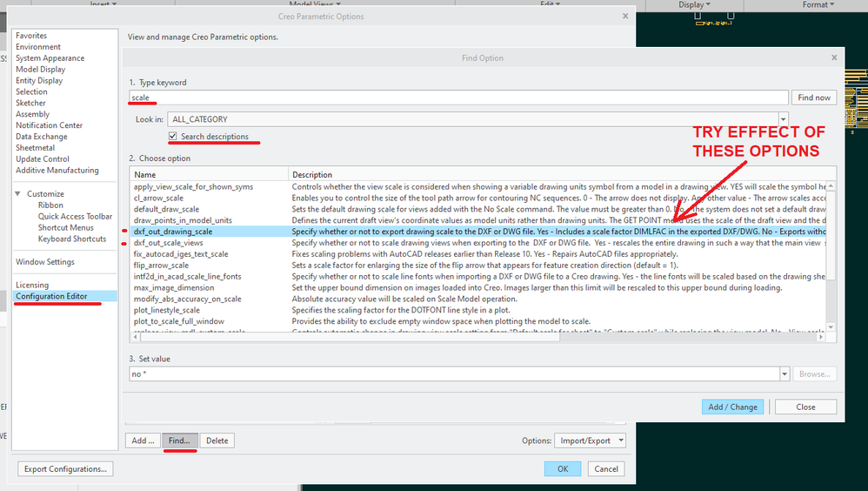Close the Find Option dialog via Close button
The height and width of the screenshot is (491, 868).
point(805,407)
